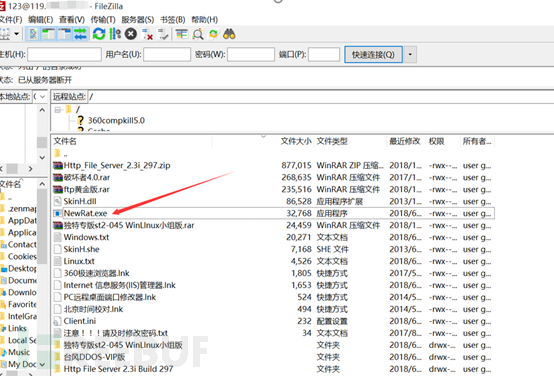Focus the 主机(H) host field
This screenshot has height=376, width=554.
[64, 55]
